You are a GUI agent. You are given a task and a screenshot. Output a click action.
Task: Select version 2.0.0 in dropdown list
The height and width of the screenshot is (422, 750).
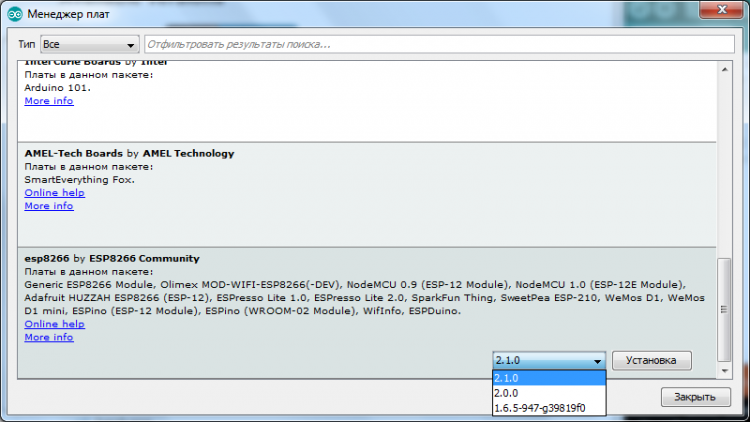tap(549, 393)
